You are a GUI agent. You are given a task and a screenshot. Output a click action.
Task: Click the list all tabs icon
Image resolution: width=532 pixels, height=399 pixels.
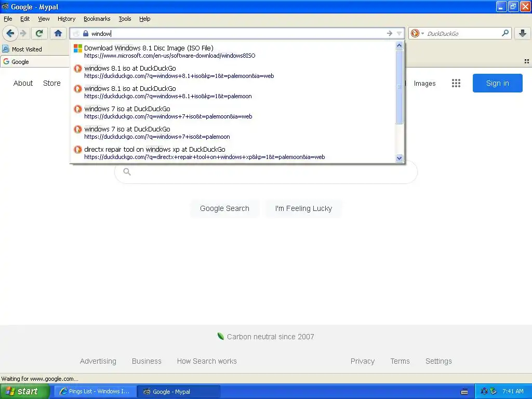(x=527, y=61)
